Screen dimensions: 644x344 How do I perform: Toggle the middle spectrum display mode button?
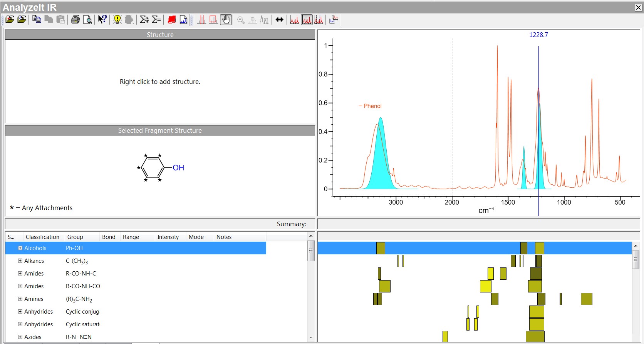[307, 20]
